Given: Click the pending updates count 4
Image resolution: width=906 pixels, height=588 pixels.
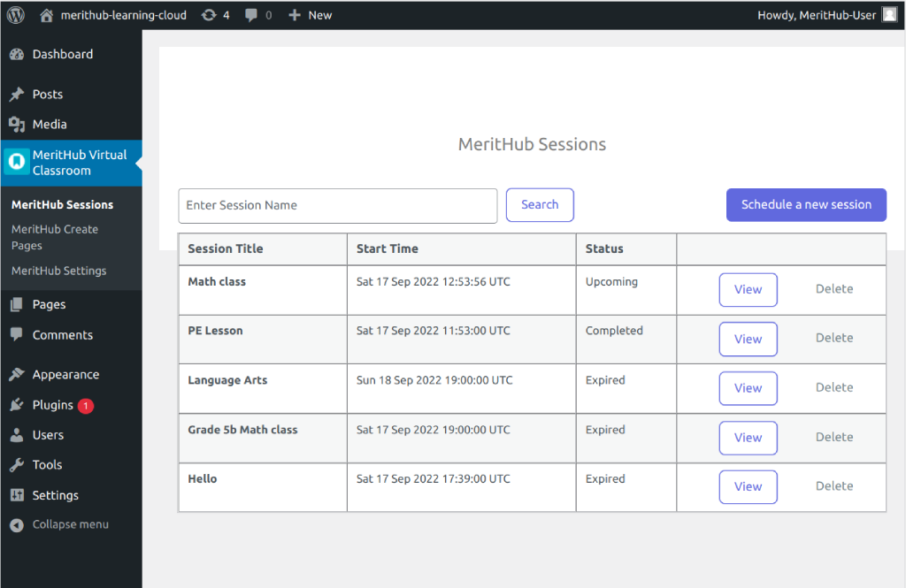Looking at the screenshot, I should (226, 15).
